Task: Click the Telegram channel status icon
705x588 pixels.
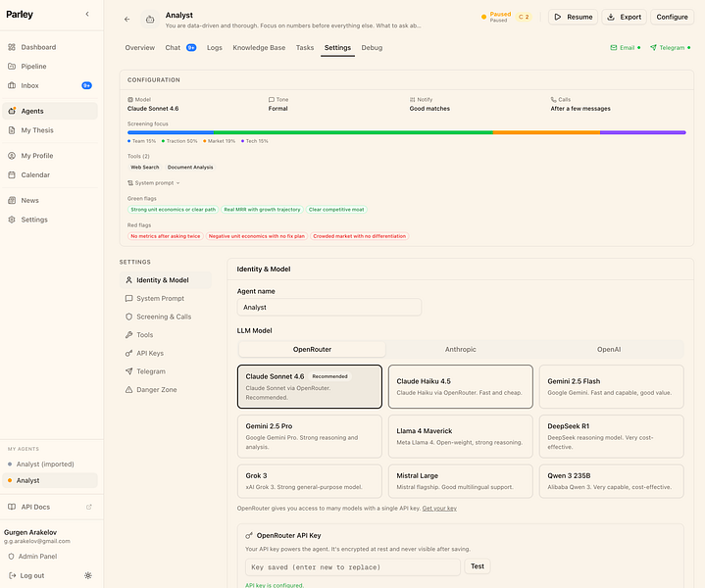Action: 653,48
